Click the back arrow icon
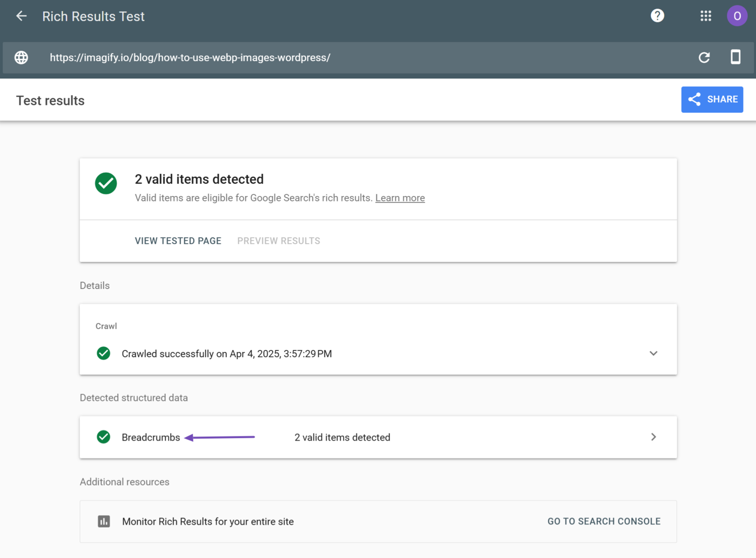Image resolution: width=756 pixels, height=558 pixels. (x=21, y=16)
